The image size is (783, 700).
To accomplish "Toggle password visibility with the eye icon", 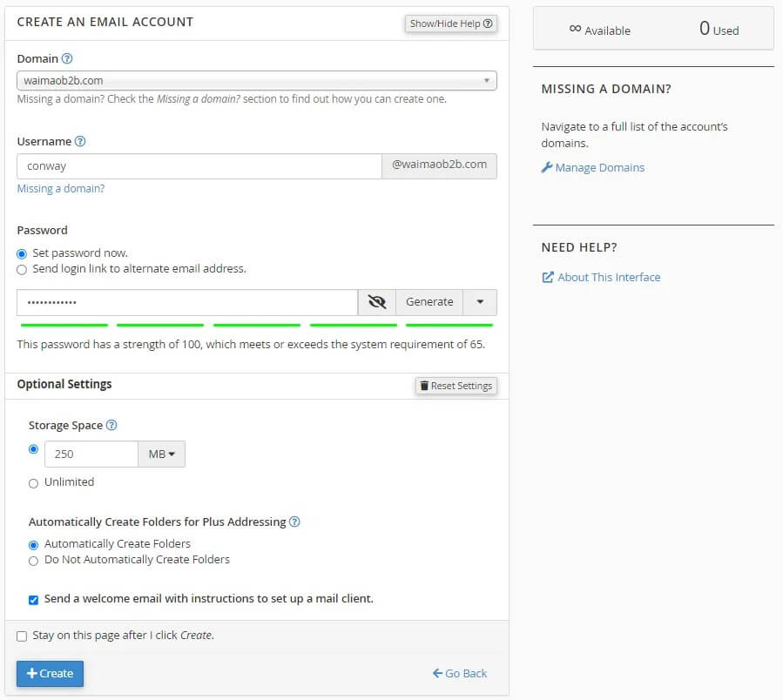I will point(376,302).
